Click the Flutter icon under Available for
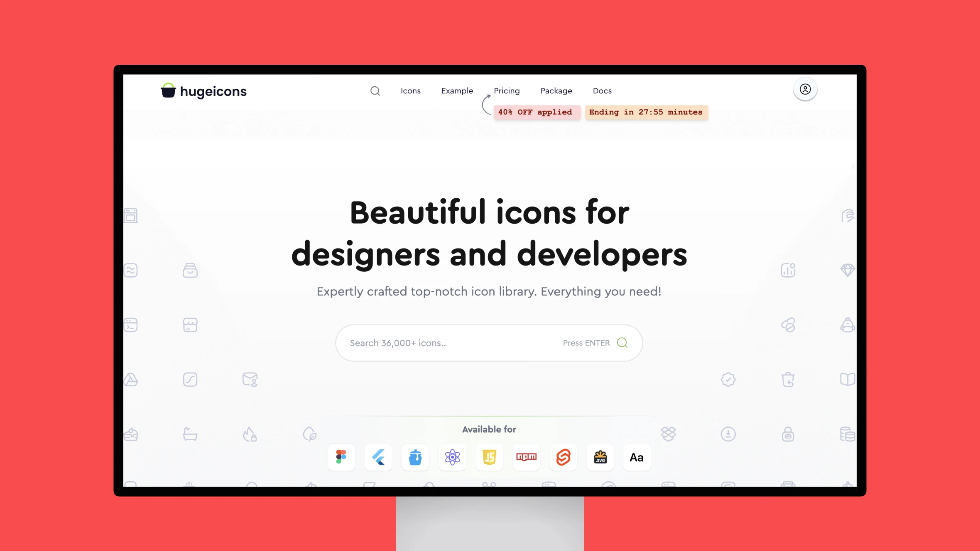The image size is (980, 551). click(378, 457)
